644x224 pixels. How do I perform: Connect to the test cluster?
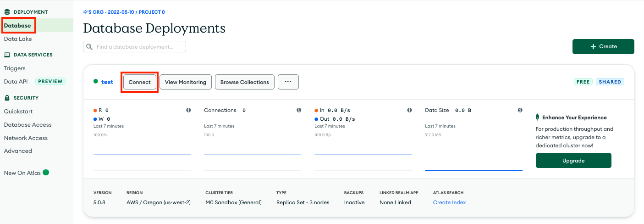click(x=140, y=82)
